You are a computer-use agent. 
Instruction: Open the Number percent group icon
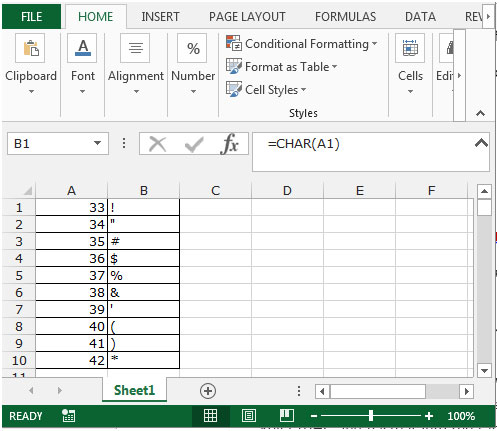[193, 48]
